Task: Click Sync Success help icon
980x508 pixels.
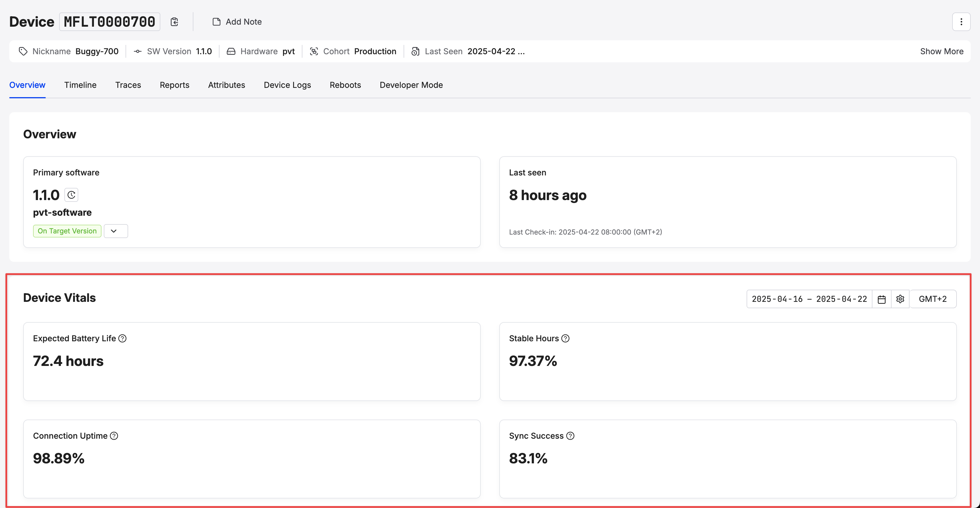Action: [x=570, y=436]
